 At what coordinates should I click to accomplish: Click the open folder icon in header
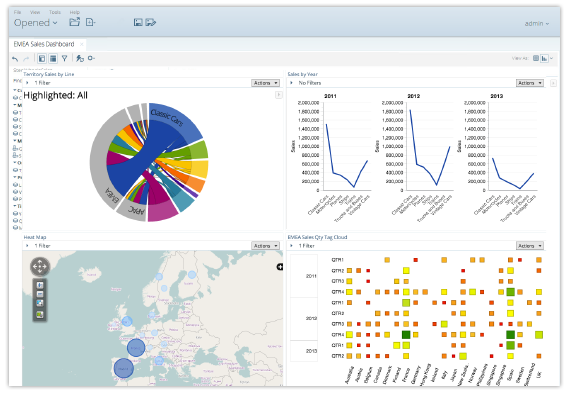(x=75, y=22)
